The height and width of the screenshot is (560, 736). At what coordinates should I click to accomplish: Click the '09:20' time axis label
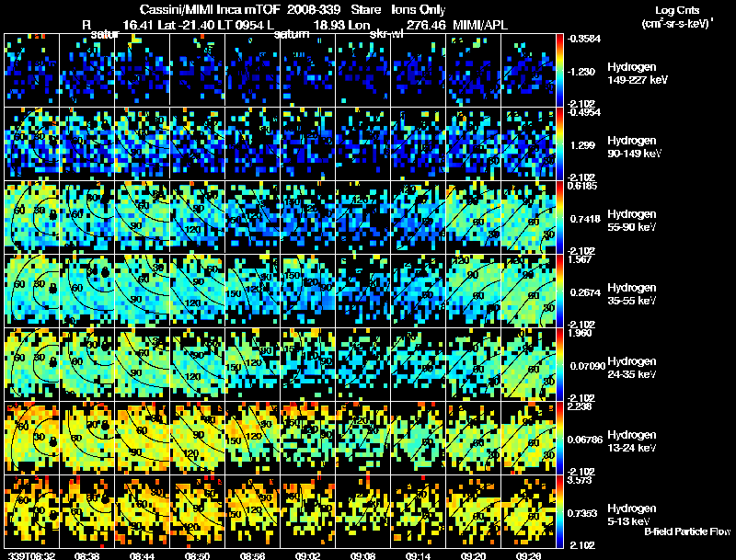tap(473, 555)
